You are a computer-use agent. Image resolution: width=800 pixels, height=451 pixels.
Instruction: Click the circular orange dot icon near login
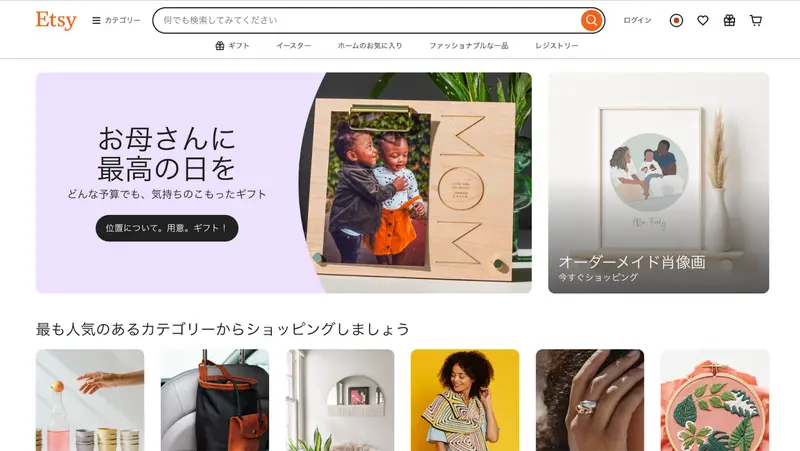676,20
